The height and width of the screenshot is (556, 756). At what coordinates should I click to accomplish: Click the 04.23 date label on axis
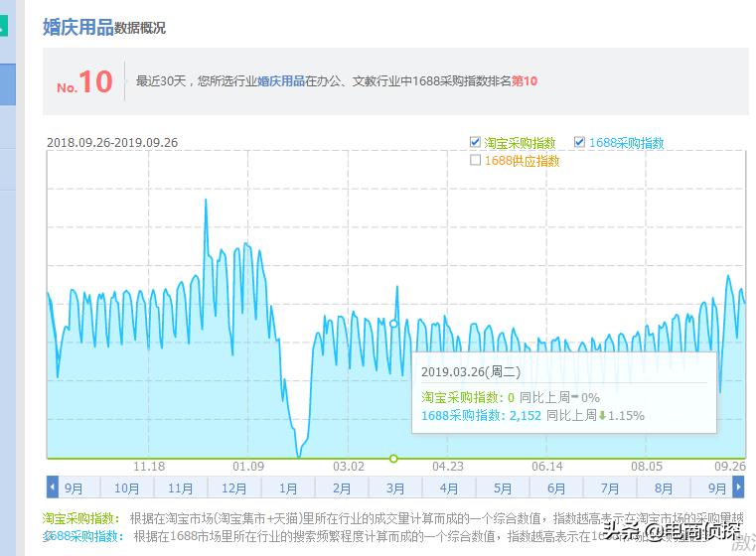pyautogui.click(x=447, y=467)
